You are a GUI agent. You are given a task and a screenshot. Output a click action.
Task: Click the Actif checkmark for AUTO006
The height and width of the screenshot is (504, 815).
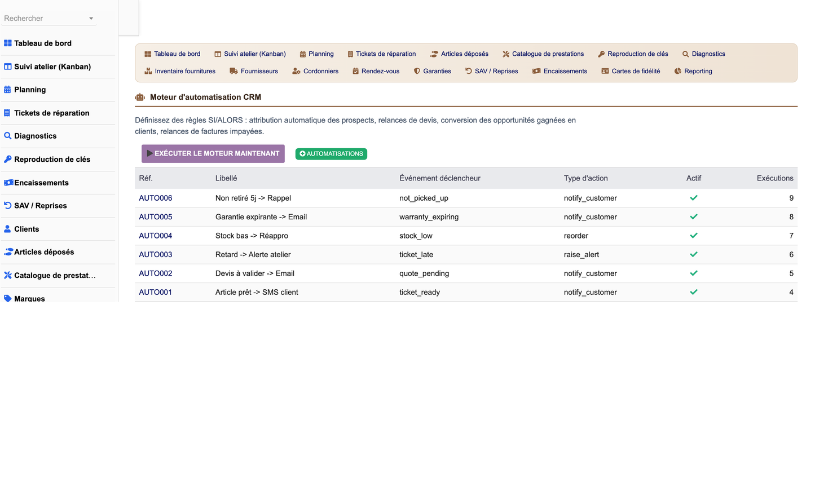(x=694, y=198)
